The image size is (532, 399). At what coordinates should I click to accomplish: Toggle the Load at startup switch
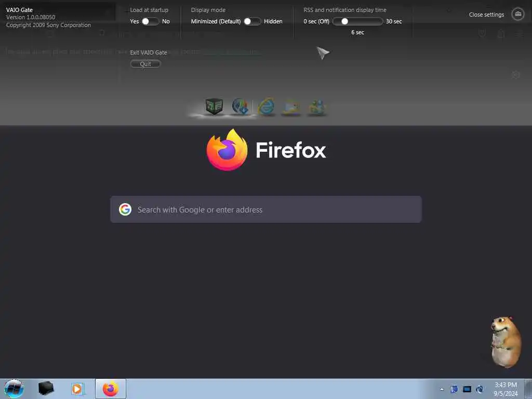150,21
